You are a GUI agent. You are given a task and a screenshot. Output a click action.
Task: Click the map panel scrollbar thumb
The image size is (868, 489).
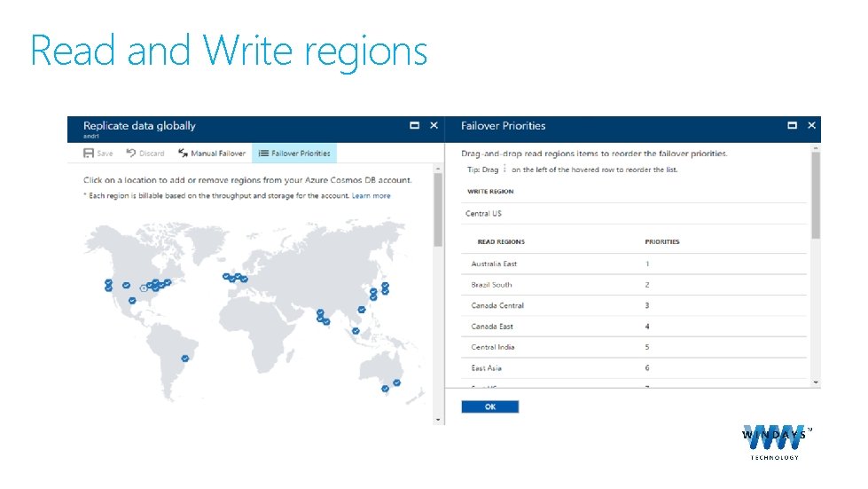[438, 209]
